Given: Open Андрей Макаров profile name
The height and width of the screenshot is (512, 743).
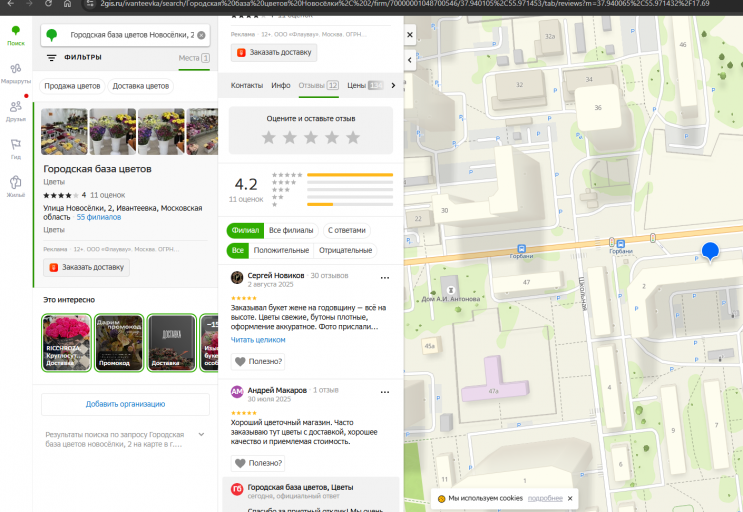Looking at the screenshot, I should (x=277, y=390).
